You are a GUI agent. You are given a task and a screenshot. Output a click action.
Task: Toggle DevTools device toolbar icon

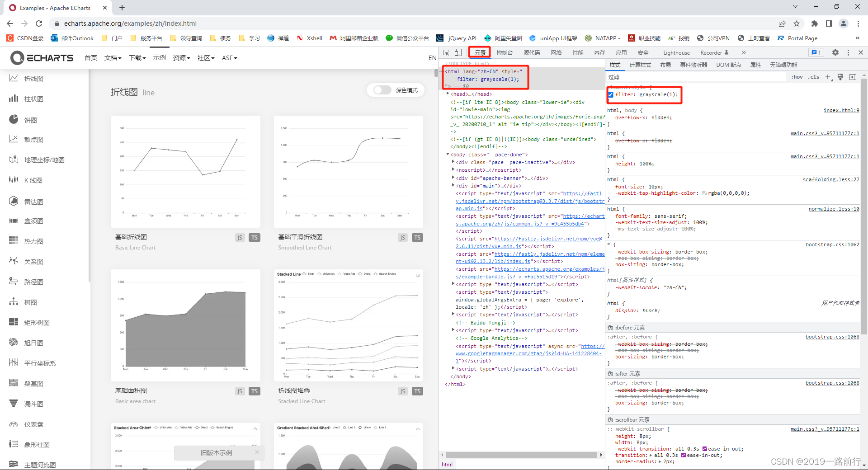(x=458, y=52)
